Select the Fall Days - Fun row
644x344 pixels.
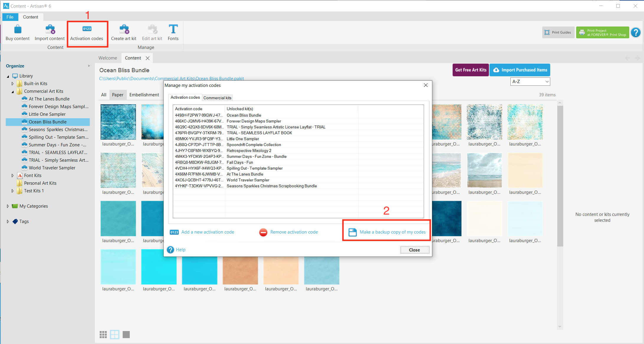point(298,162)
